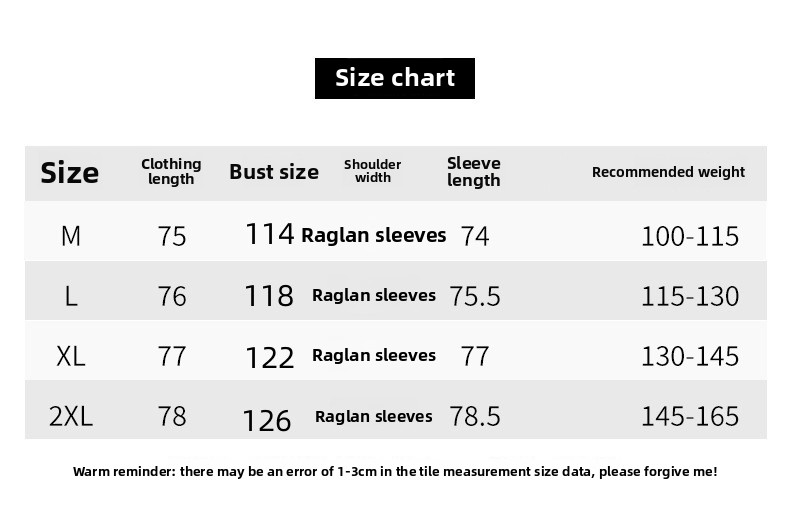This screenshot has height=523, width=790.
Task: Click the 100-115 recommended weight value
Action: (x=690, y=236)
